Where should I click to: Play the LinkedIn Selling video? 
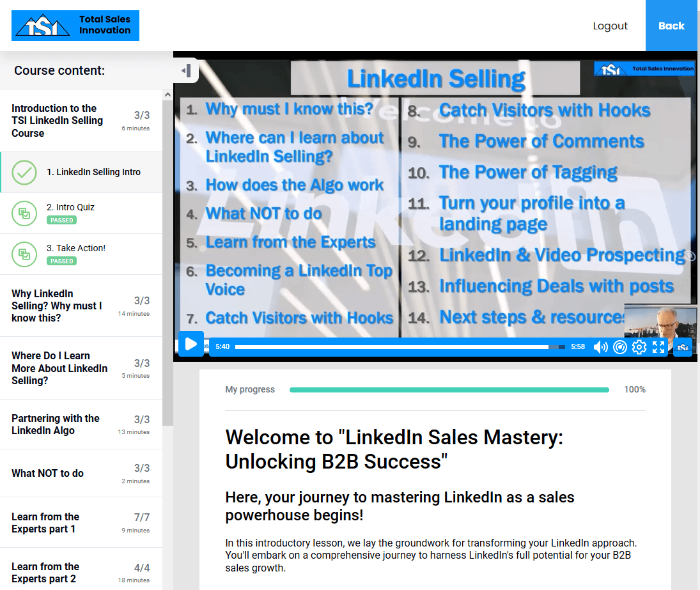(x=191, y=344)
